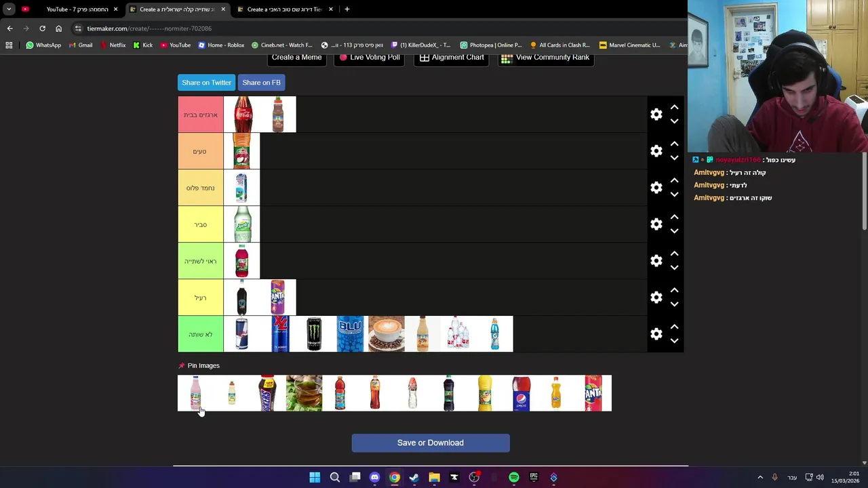Switch to the דירוג שם טוב האבי tab

pyautogui.click(x=285, y=9)
